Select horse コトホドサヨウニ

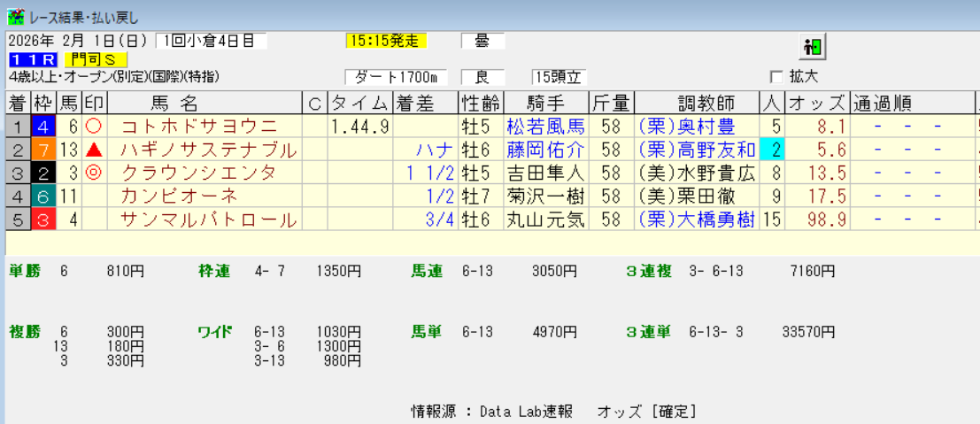click(198, 127)
